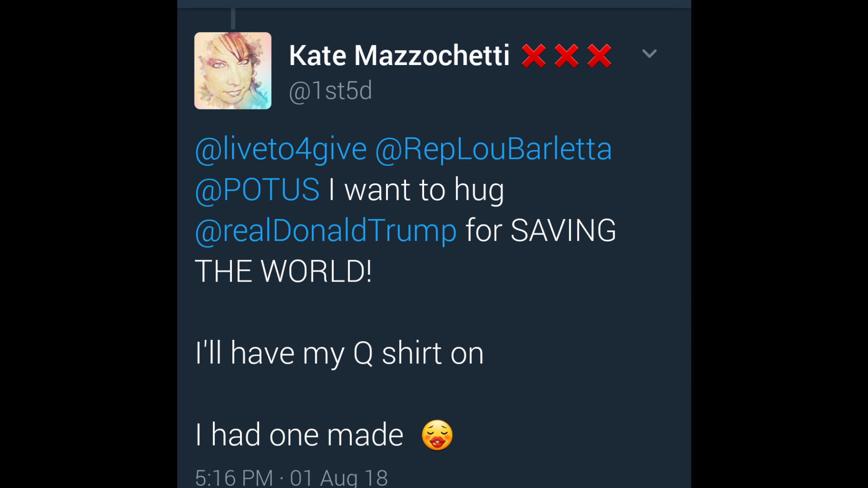Click the thread connector line above avatar
Screen dimensions: 868x488
point(233,19)
